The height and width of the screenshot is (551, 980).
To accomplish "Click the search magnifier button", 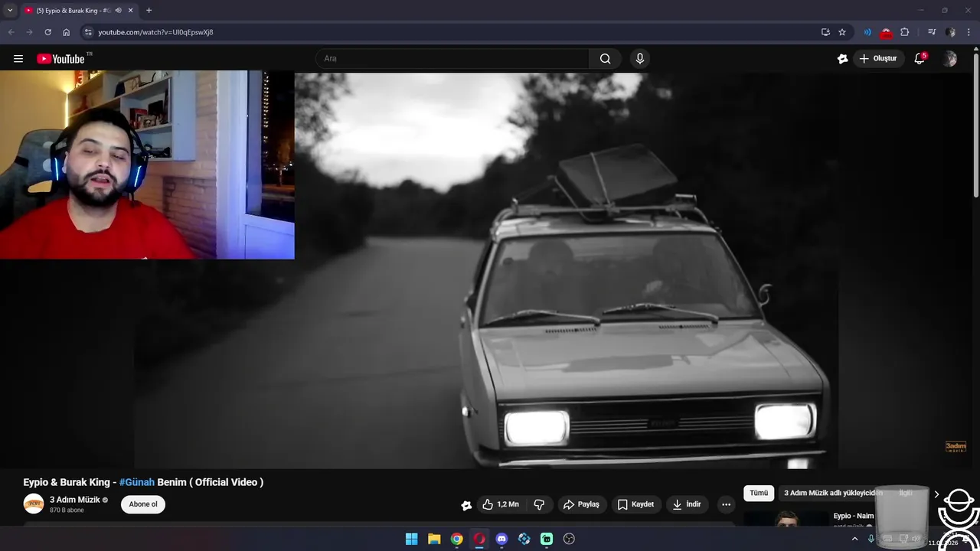I will tap(605, 59).
